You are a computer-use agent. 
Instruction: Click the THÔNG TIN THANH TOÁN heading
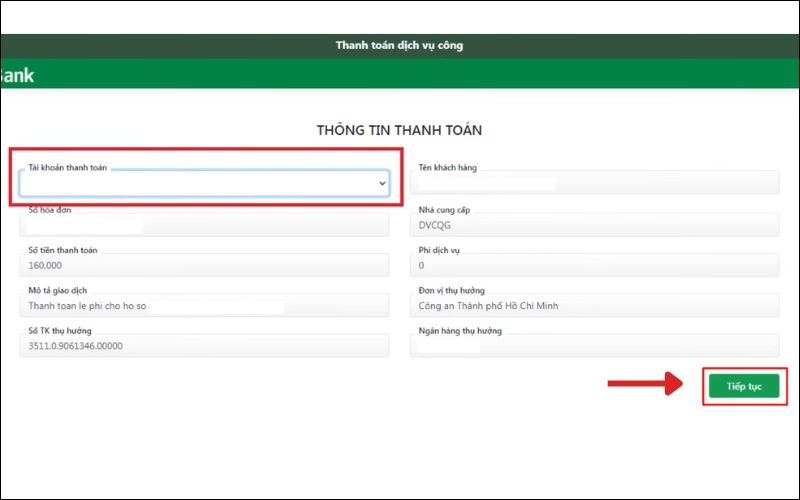[x=399, y=130]
